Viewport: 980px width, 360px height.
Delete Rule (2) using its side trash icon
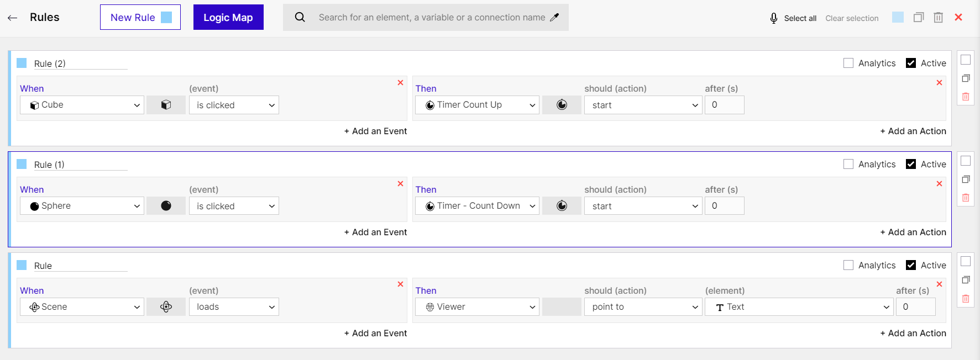click(966, 97)
